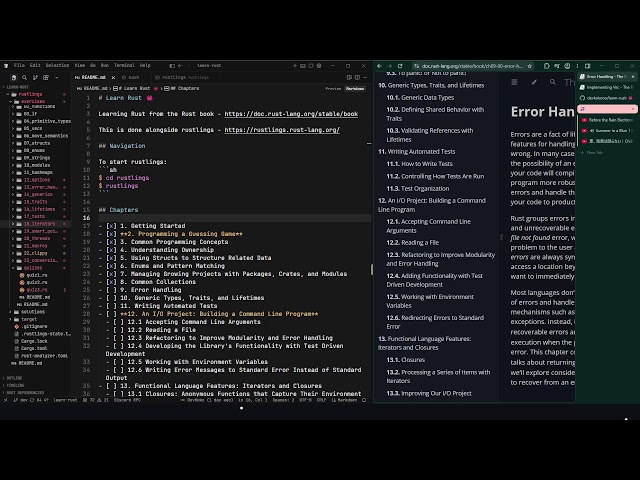Open the Source Control view icon
The image size is (640, 480).
(x=35, y=78)
